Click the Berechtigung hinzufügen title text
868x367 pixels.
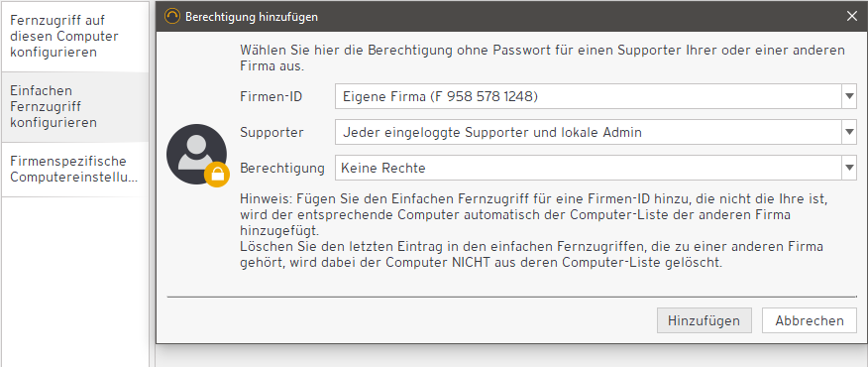pos(252,17)
